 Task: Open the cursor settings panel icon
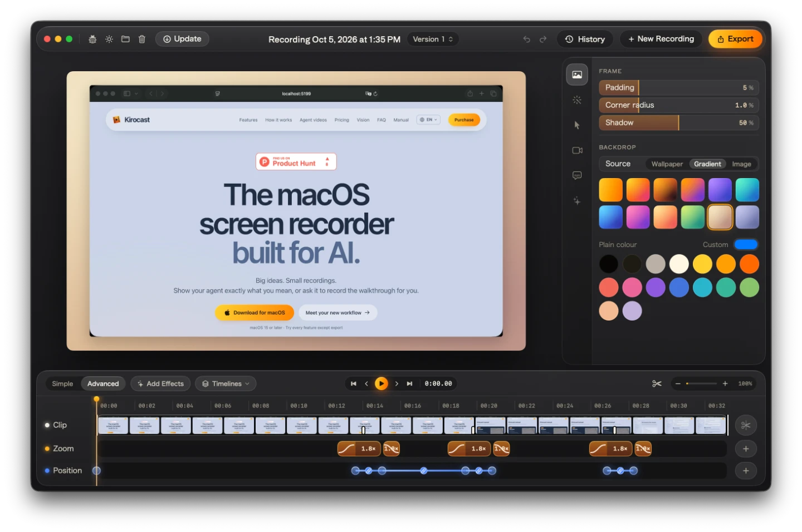click(577, 125)
